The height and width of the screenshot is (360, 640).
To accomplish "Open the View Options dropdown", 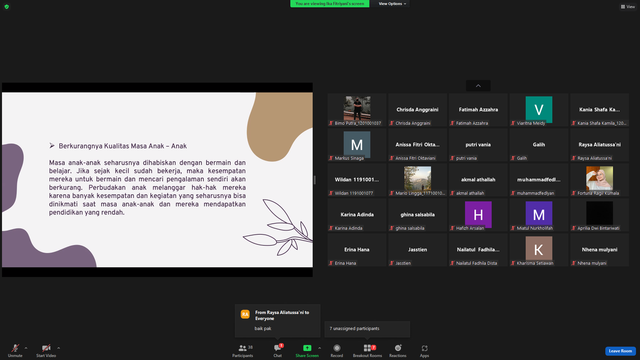I will point(391,4).
